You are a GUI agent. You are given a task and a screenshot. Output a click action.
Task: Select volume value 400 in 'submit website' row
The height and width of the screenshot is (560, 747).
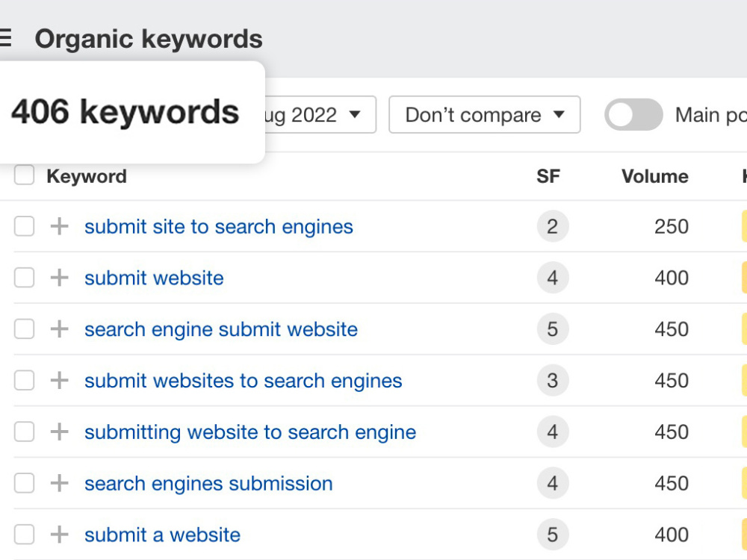(x=672, y=278)
